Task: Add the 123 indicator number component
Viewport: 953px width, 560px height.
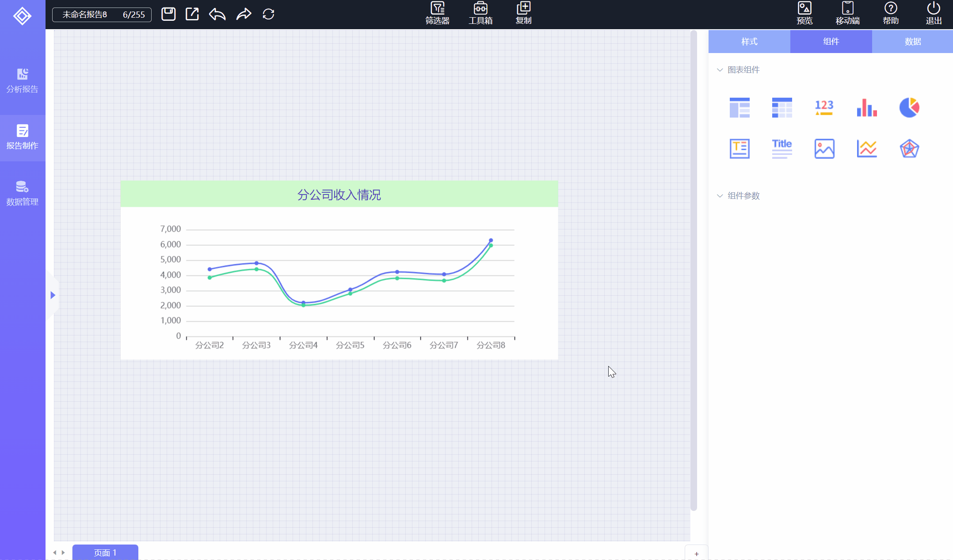Action: [824, 107]
